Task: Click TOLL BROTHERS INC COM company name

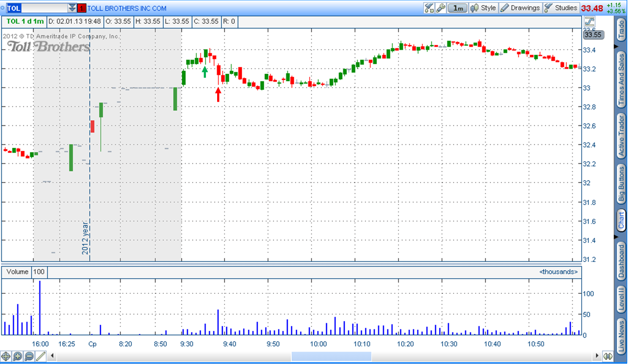Action: 127,8
